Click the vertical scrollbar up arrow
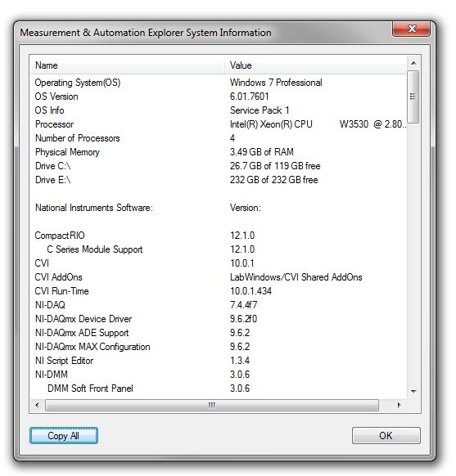456x476 pixels. click(413, 63)
